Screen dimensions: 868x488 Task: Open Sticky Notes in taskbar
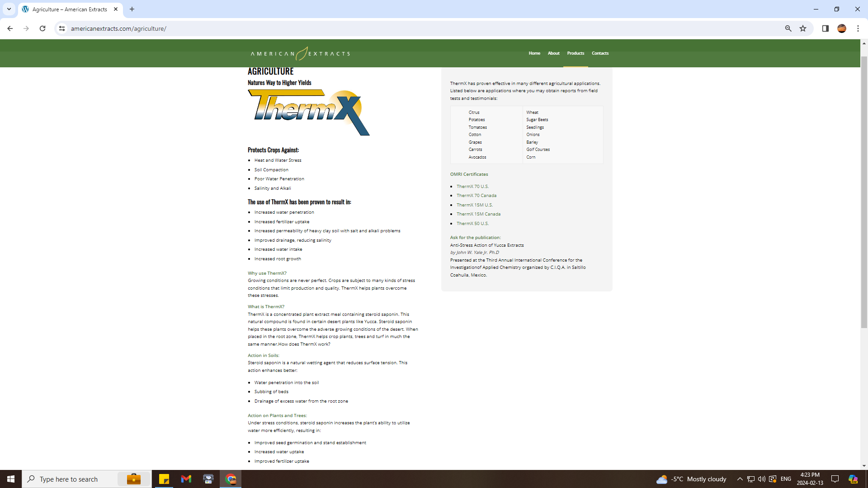[164, 479]
